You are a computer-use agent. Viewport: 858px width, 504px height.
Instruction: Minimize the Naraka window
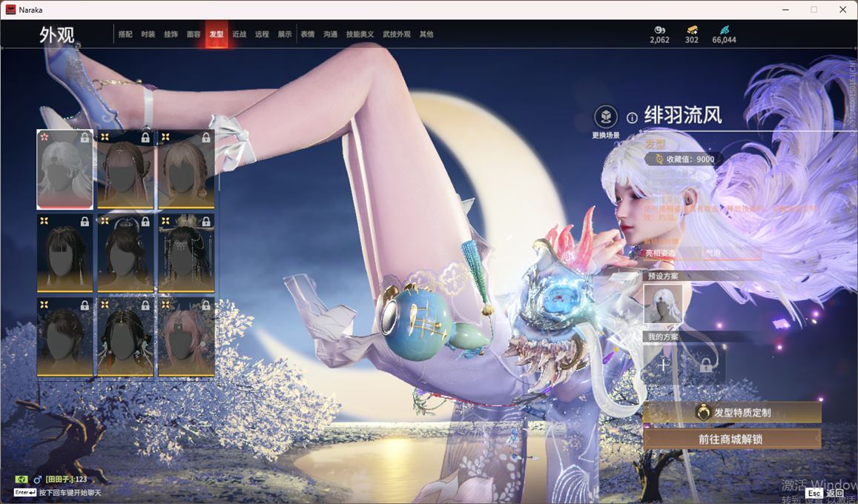786,10
